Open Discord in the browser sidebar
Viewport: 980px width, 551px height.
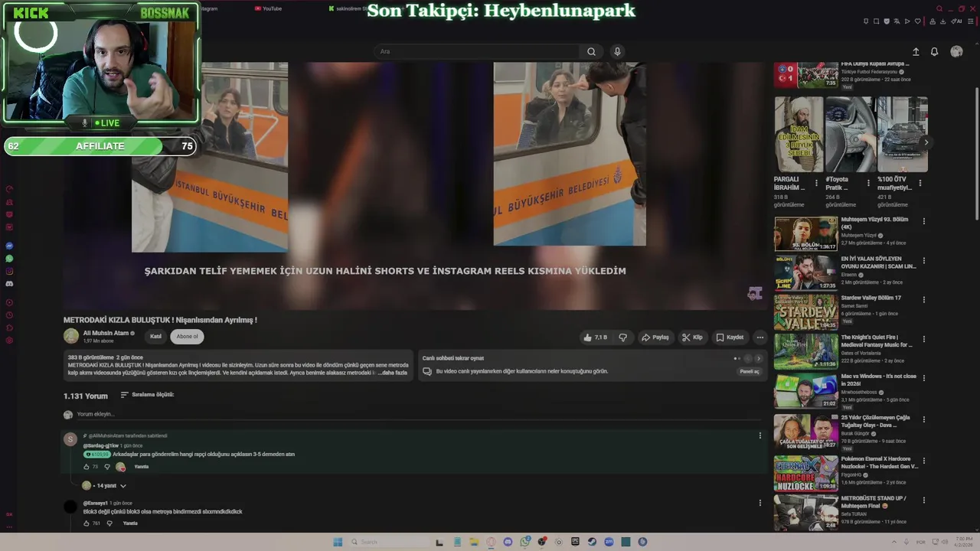pos(9,284)
